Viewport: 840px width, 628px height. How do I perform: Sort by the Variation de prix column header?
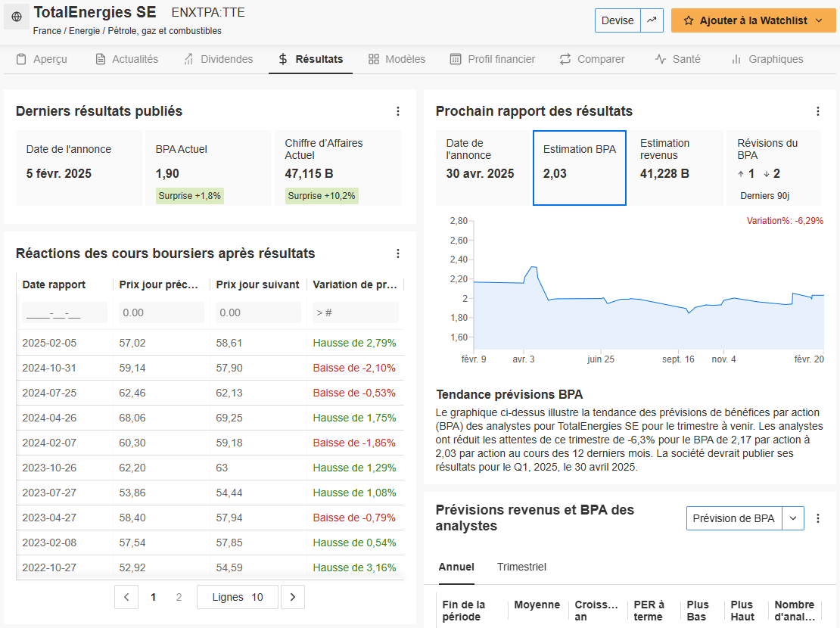(355, 284)
